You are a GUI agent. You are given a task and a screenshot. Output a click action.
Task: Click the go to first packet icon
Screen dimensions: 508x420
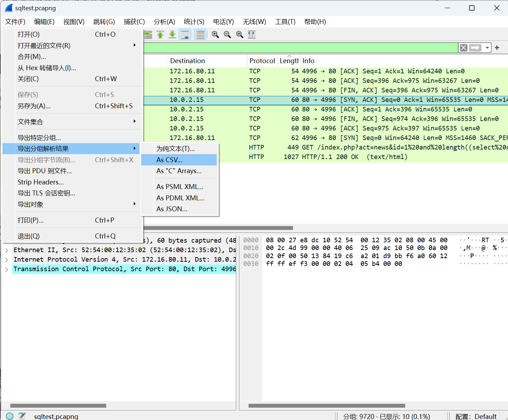click(160, 35)
